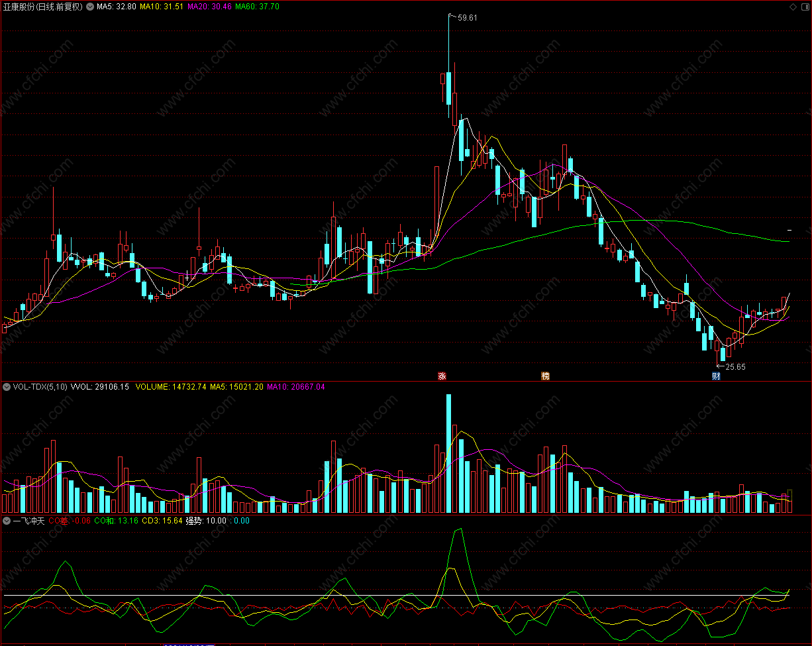Click the volume MA5: 15021.20 label
Screen dimensions: 812x646
[236, 387]
